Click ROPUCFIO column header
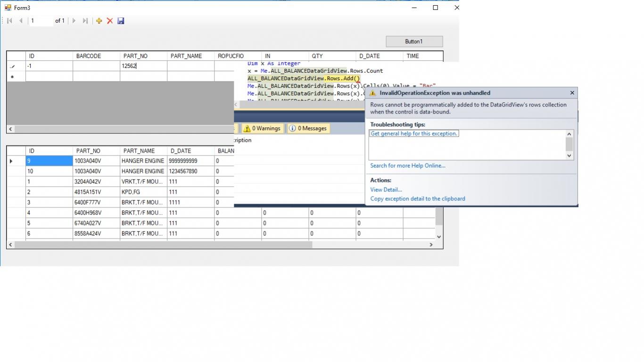The width and height of the screenshot is (644, 362). (x=238, y=56)
